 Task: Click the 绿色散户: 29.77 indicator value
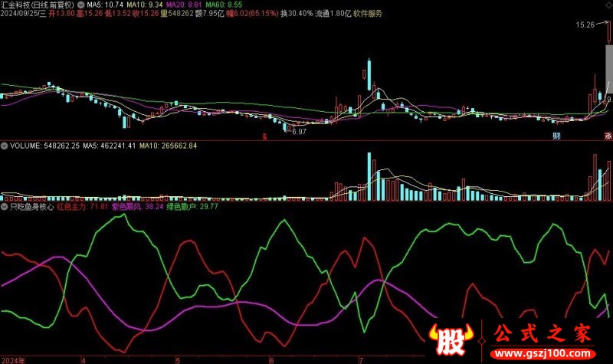tap(192, 206)
